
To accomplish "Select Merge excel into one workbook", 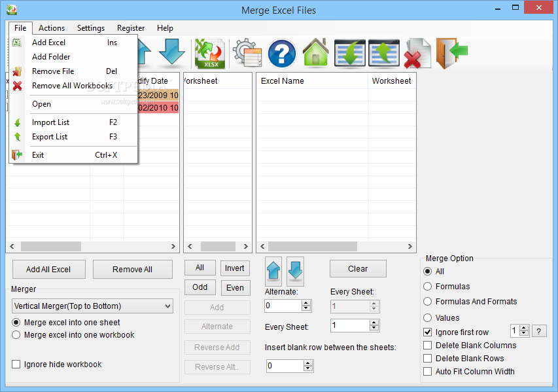I will click(16, 335).
